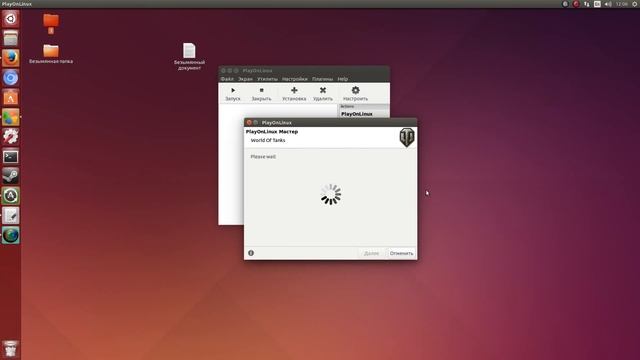Close the PlayOnLinux wizard dialog
640x360 pixels.
(249, 122)
